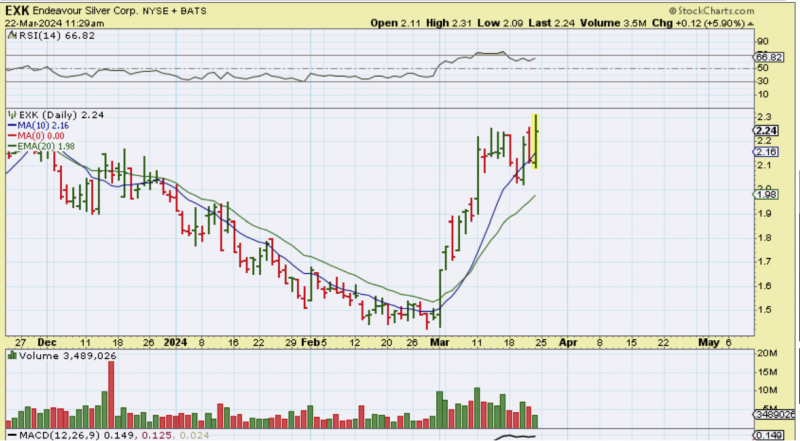
Task: Click the green Volume legend icon
Action: click(10, 355)
